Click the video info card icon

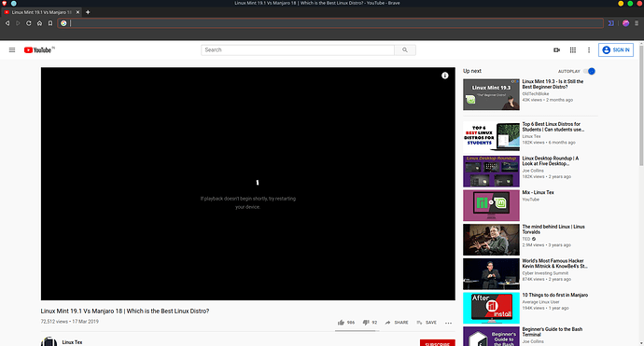[x=445, y=76]
